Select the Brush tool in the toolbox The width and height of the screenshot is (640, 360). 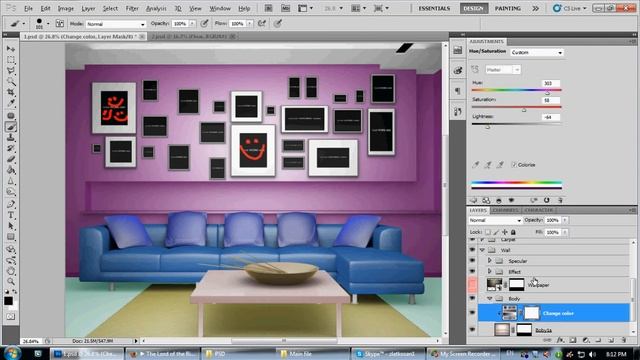tap(11, 127)
